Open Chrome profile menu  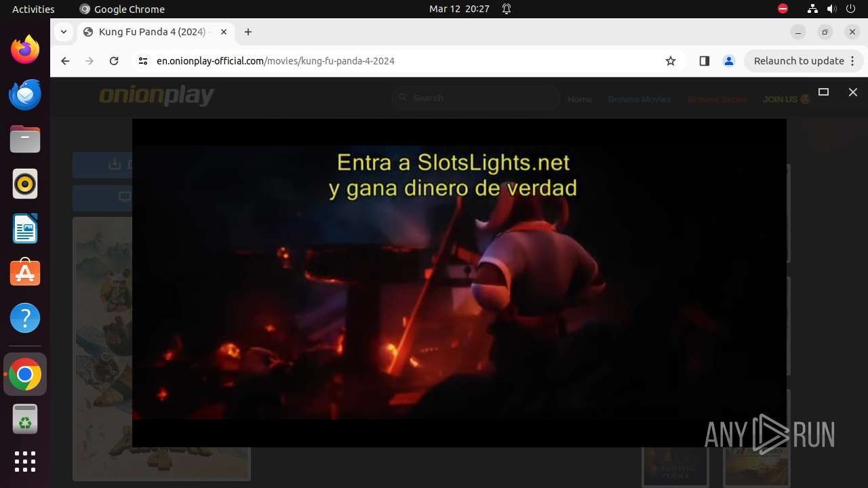(x=729, y=61)
